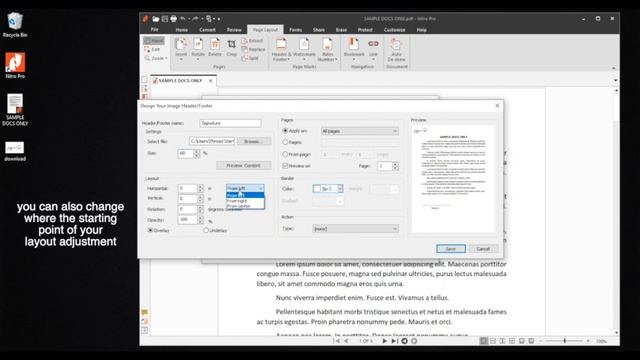Open the Link tool
Screen dimensions: 640x360
point(373,48)
